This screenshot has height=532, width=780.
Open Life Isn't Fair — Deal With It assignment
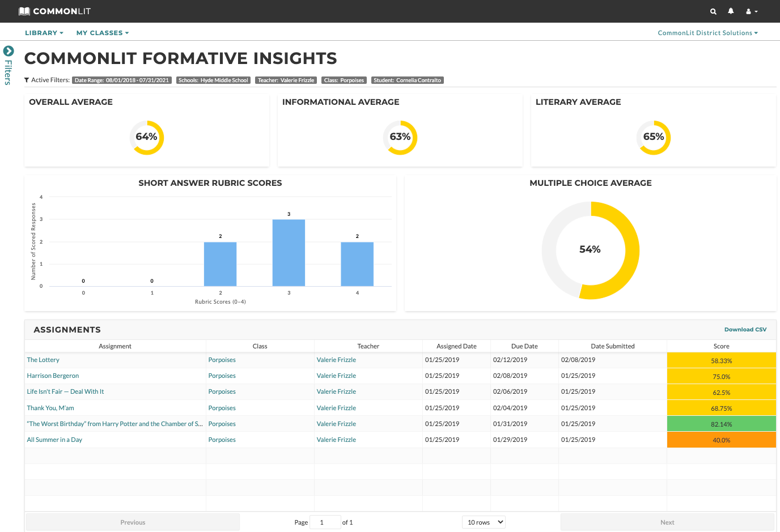click(x=65, y=392)
